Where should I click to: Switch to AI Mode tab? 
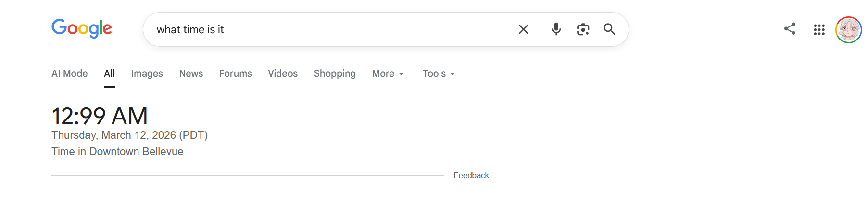(x=70, y=73)
